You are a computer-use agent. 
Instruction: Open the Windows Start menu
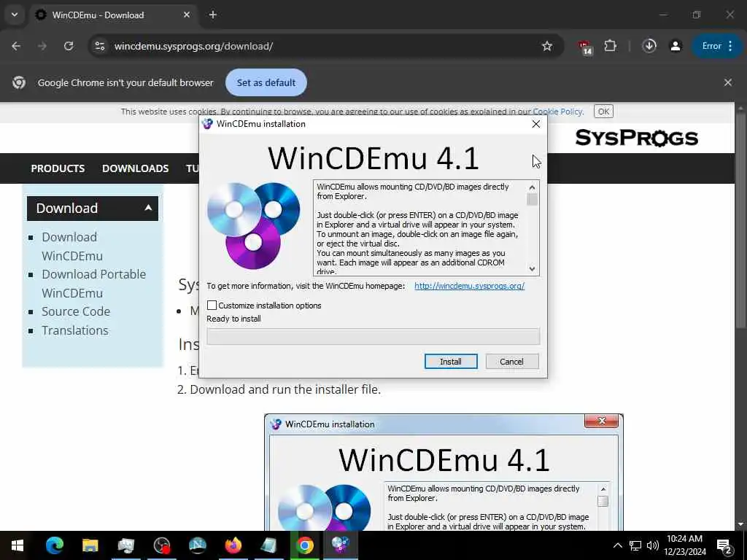pyautogui.click(x=18, y=545)
